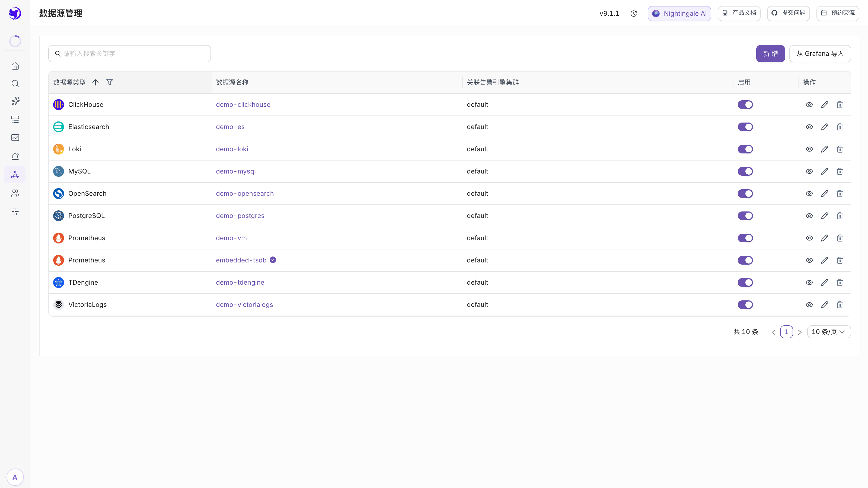
Task: Open the demo-victorialogs datasource link
Action: (244, 305)
